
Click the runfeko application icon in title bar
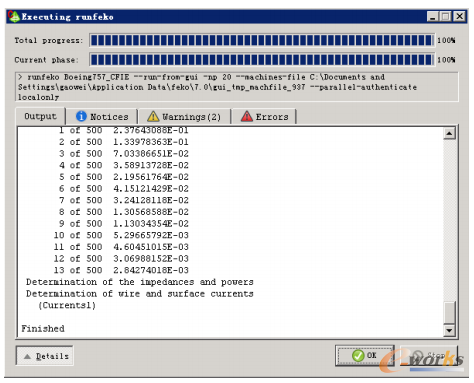[x=14, y=16]
